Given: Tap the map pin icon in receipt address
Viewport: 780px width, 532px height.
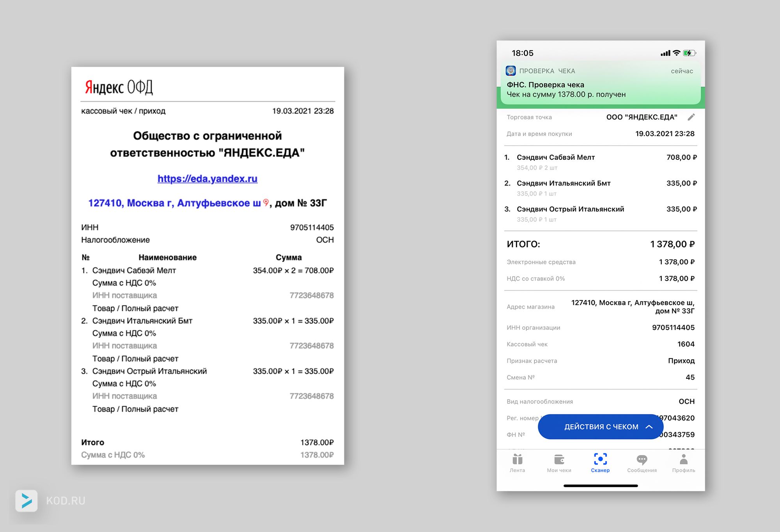Looking at the screenshot, I should (x=266, y=202).
